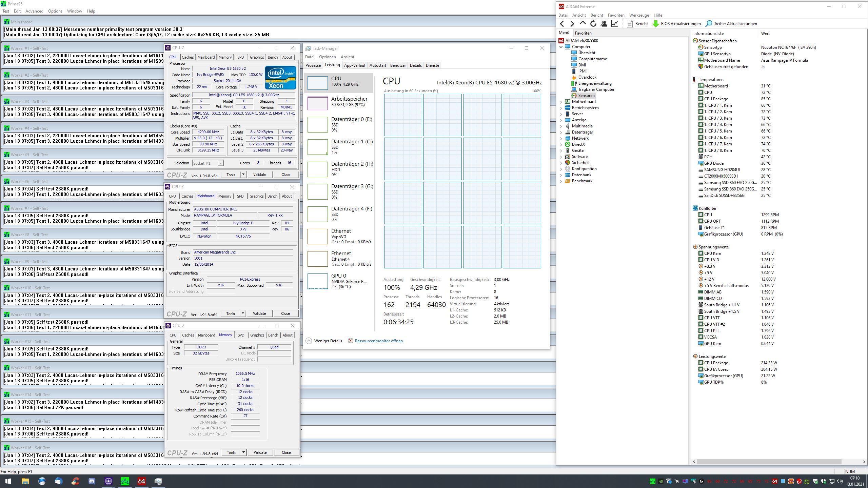
Task: Expand the Netzwerk node in AIDA64
Action: 561,138
